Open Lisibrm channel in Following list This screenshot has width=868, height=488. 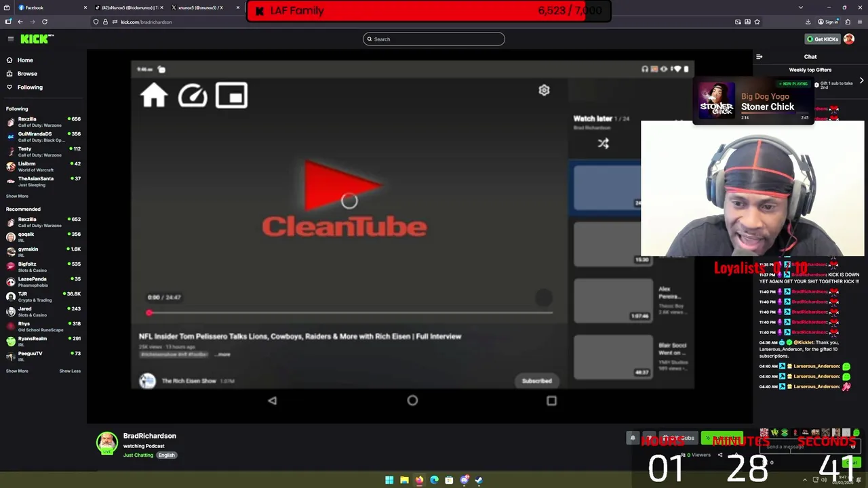tap(43, 167)
